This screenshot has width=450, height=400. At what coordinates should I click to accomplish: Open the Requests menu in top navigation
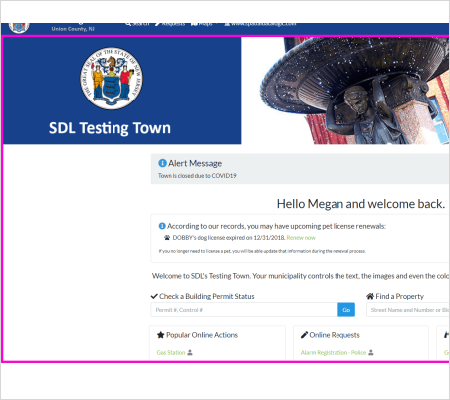(x=170, y=24)
